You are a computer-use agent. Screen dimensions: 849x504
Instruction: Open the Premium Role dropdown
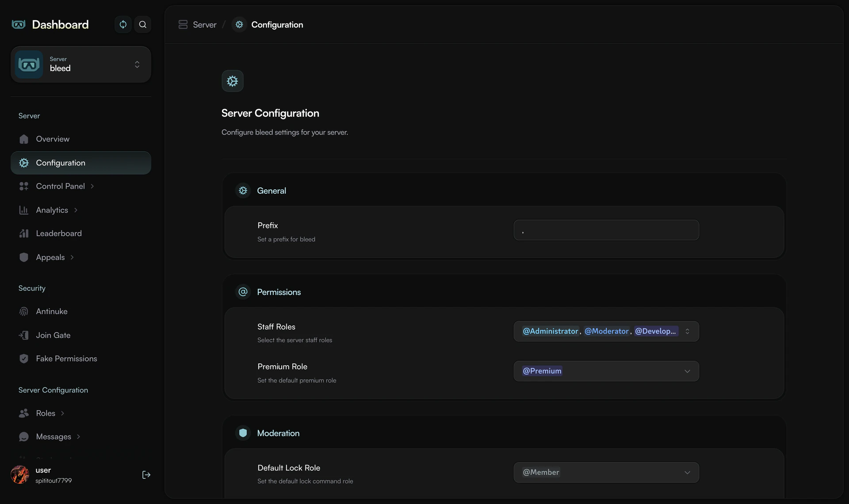point(606,371)
